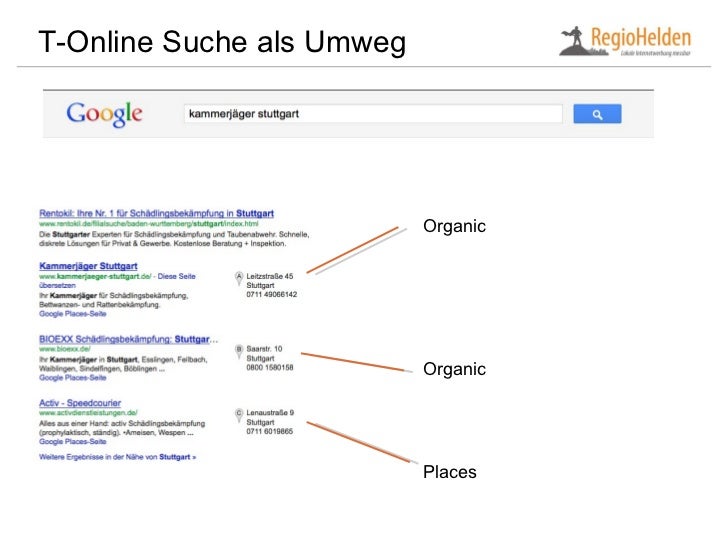Click the address text Lenaustraße 9
Screen dimensions: 728x546
pos(270,412)
